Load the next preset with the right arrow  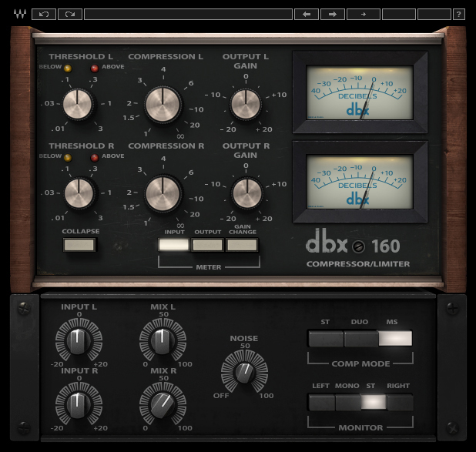click(333, 15)
